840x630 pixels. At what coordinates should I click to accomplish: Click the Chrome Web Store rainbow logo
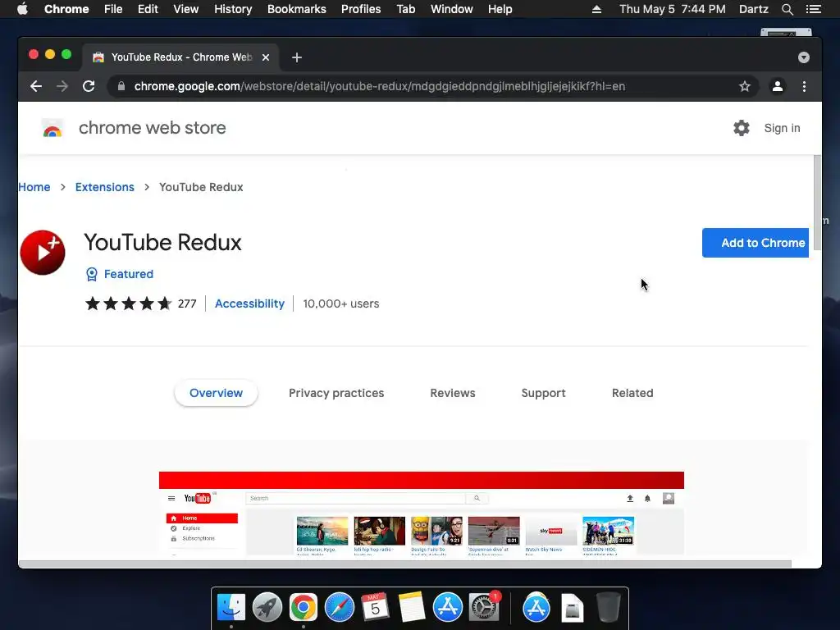[x=52, y=129]
